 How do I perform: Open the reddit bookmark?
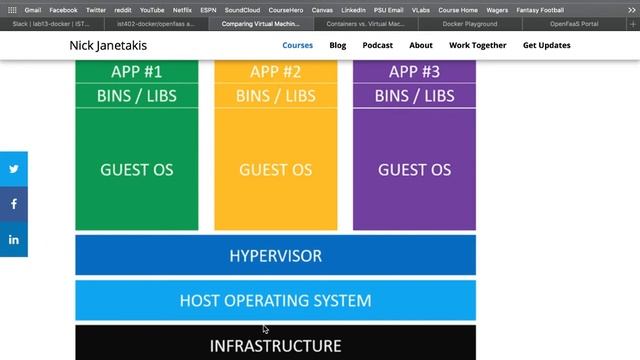point(123,10)
